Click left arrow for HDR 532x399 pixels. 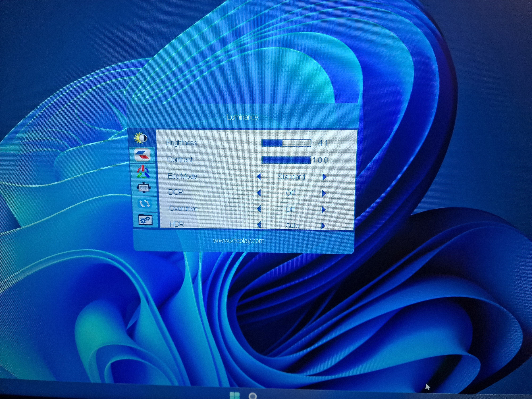(x=259, y=225)
